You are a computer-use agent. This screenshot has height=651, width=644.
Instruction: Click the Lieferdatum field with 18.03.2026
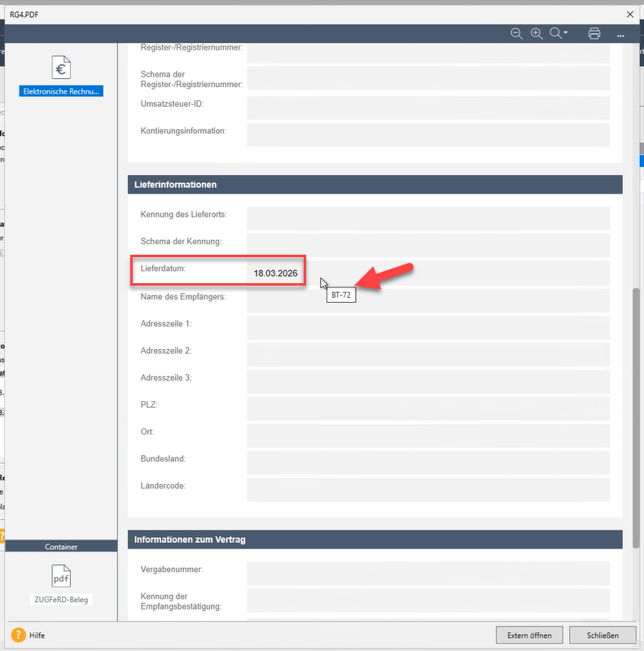(428, 273)
